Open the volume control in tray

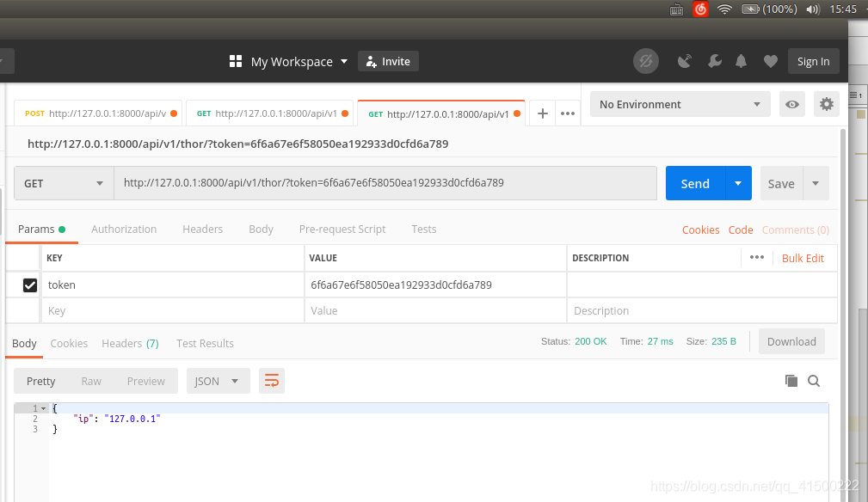[813, 9]
